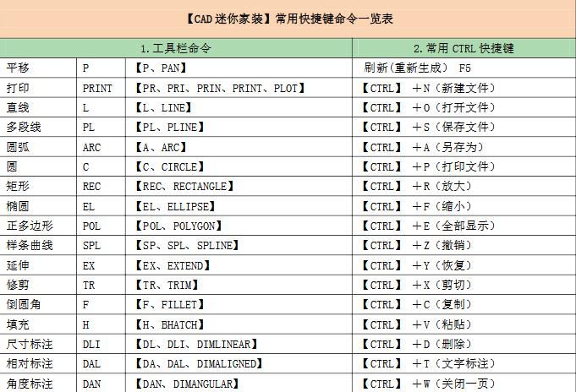The image size is (576, 392).
Task: Select the cell 【REC、RECTANGLE】
Action: coord(239,187)
